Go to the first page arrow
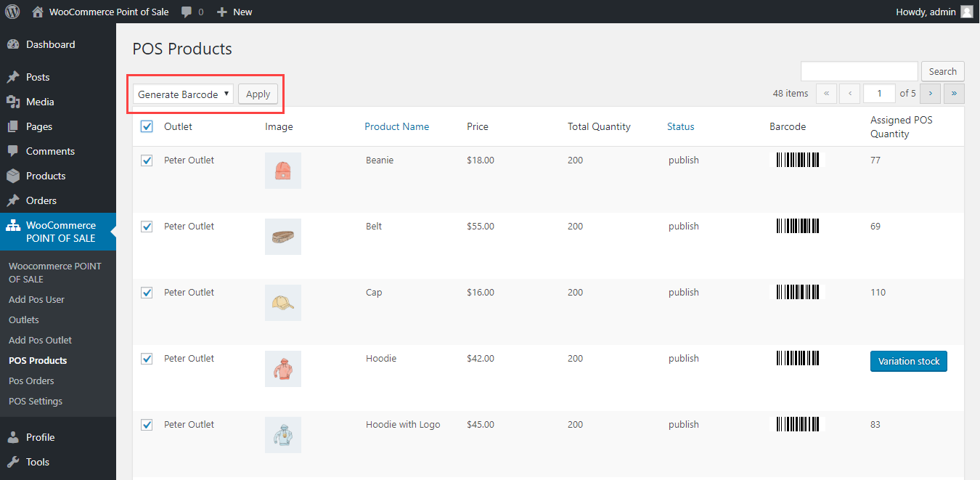This screenshot has width=980, height=480. (826, 93)
